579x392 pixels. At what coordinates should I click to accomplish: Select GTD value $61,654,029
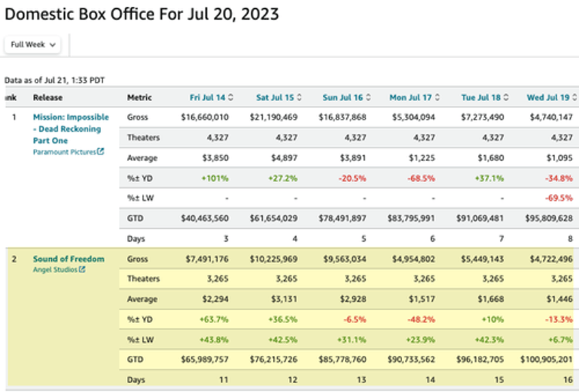pos(273,219)
